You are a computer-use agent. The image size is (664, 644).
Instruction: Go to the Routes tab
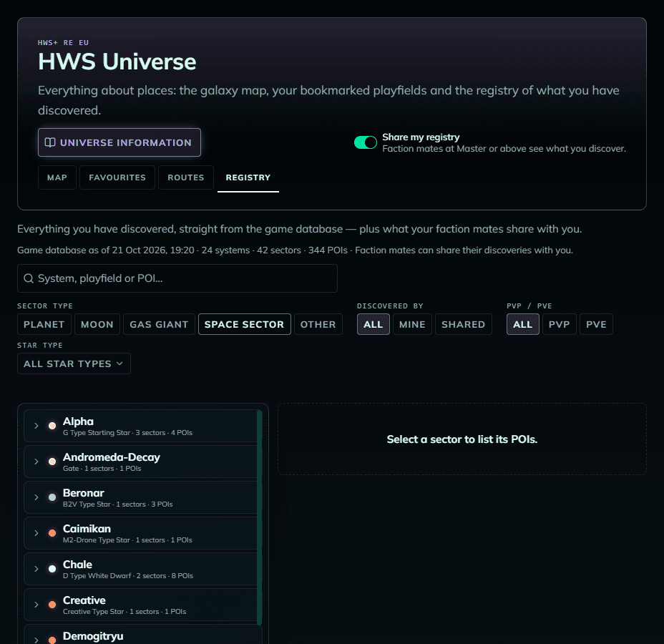click(x=186, y=177)
